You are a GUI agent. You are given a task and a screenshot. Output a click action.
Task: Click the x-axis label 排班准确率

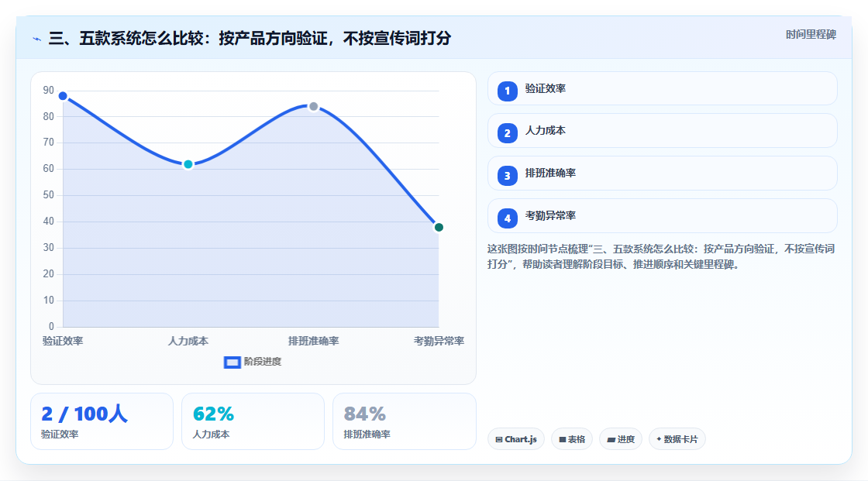pos(313,341)
